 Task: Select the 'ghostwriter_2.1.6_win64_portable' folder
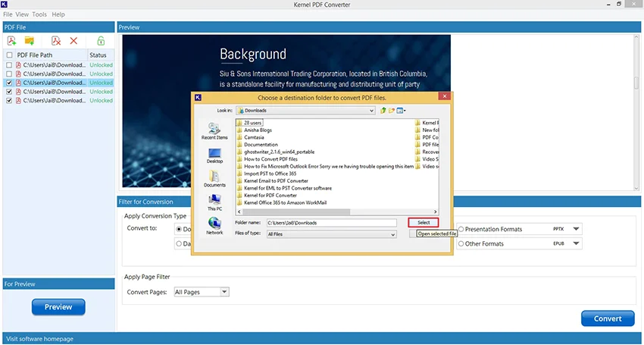[x=276, y=152]
